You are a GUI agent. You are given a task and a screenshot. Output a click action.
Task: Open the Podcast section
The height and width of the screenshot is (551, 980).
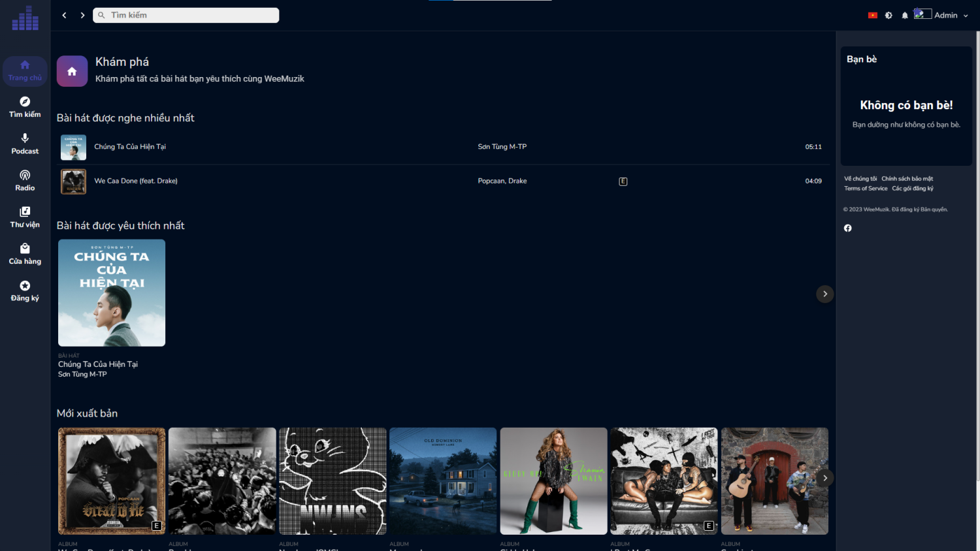pos(25,144)
